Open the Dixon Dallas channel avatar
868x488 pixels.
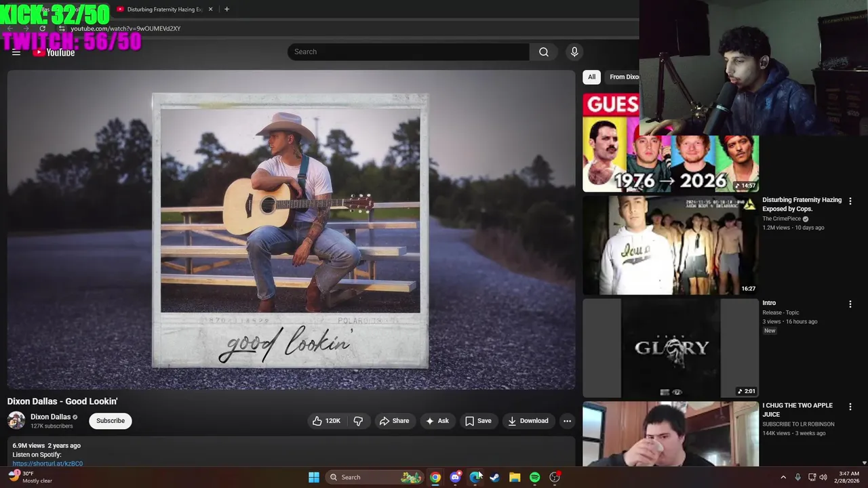[x=16, y=420]
